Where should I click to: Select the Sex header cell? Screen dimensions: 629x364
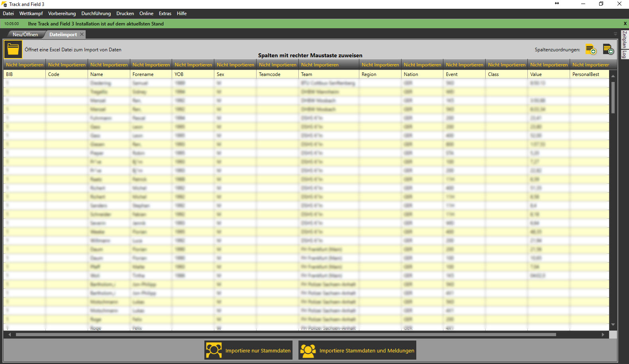tap(235, 74)
